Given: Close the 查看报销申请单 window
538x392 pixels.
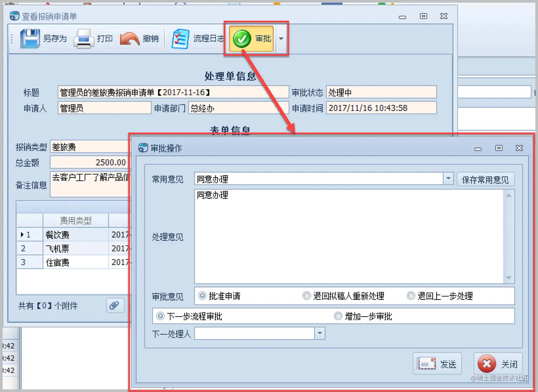Looking at the screenshot, I should click(x=444, y=16).
